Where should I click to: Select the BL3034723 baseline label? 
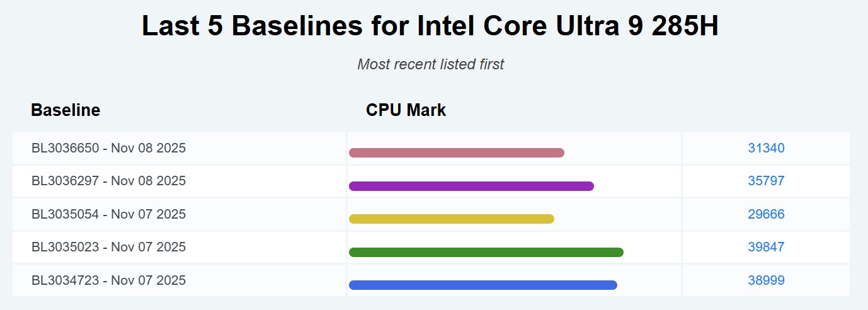pos(108,280)
